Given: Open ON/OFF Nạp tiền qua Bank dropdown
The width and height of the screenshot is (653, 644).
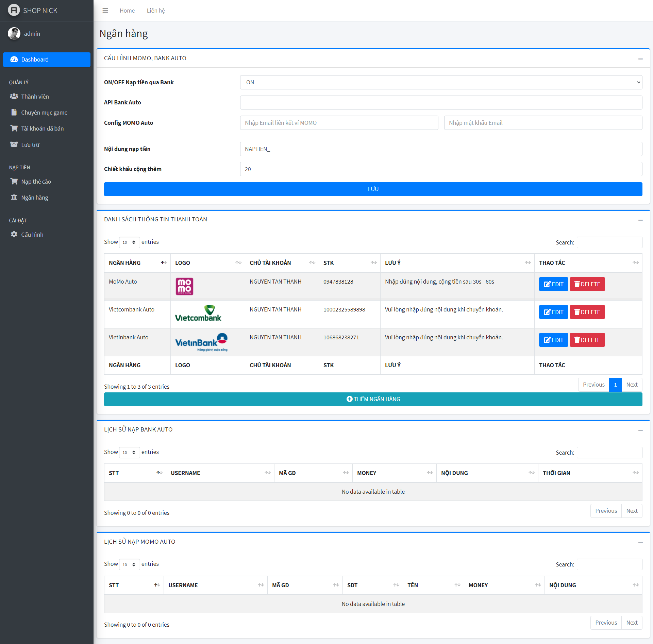Looking at the screenshot, I should coord(441,82).
